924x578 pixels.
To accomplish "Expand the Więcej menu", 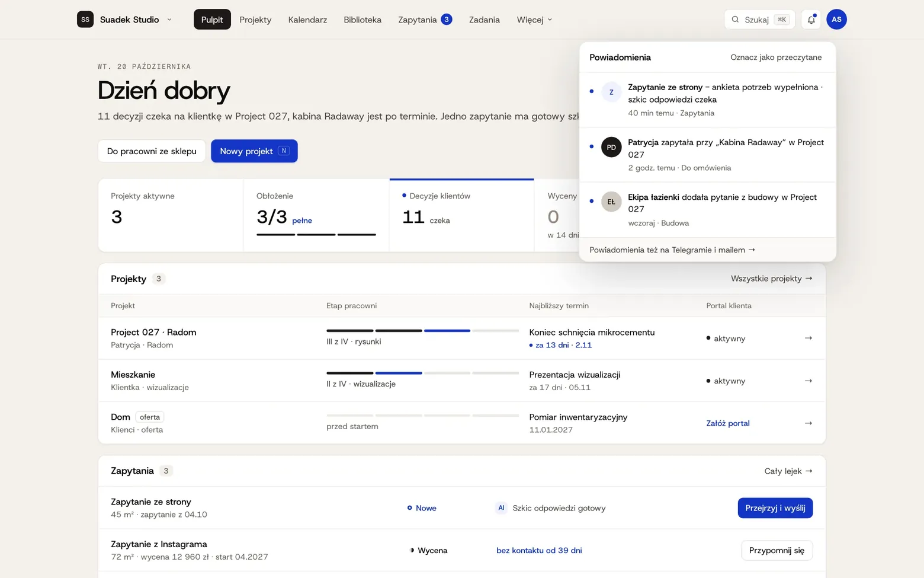I will (x=534, y=20).
